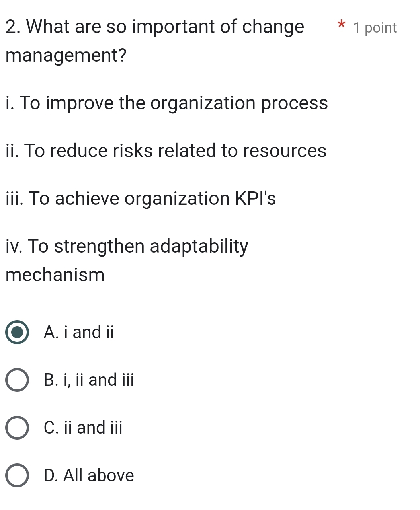
Task: Select the radio button for option A
Action: click(17, 332)
